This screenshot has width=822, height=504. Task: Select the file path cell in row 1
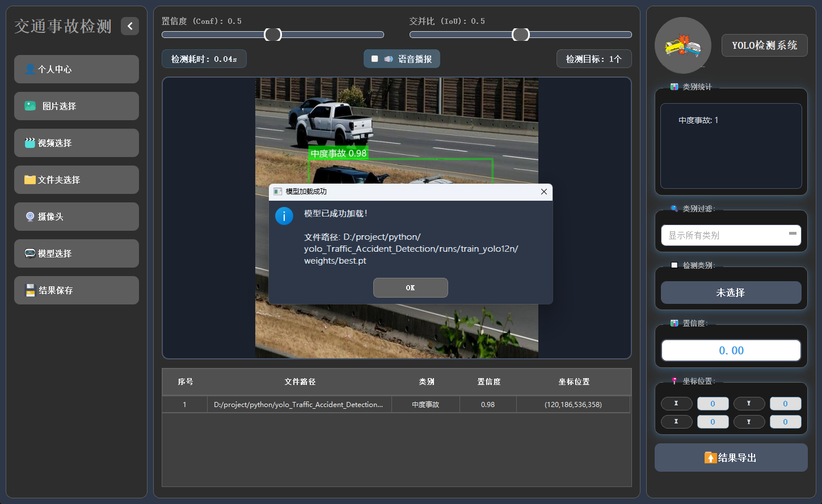[x=300, y=404]
